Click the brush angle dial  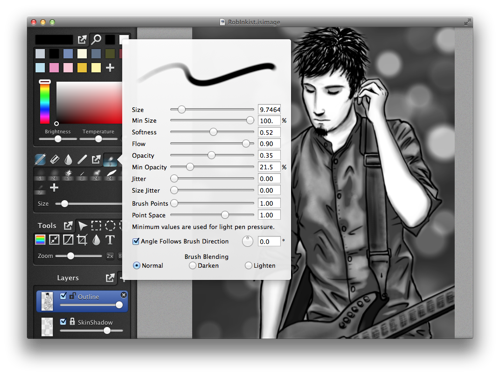(248, 241)
